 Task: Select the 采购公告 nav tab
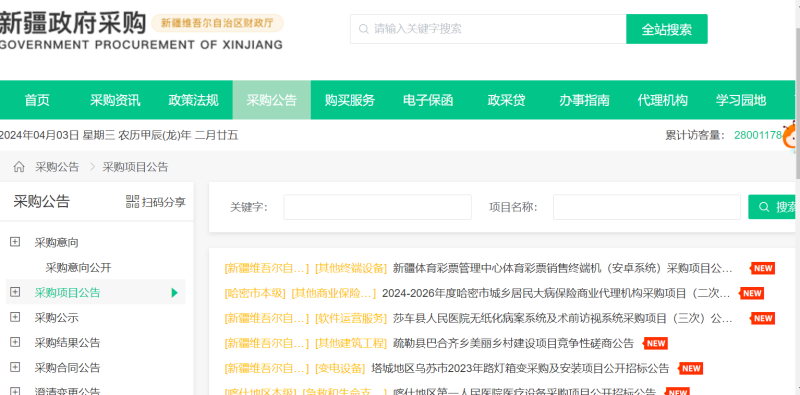pyautogui.click(x=271, y=100)
